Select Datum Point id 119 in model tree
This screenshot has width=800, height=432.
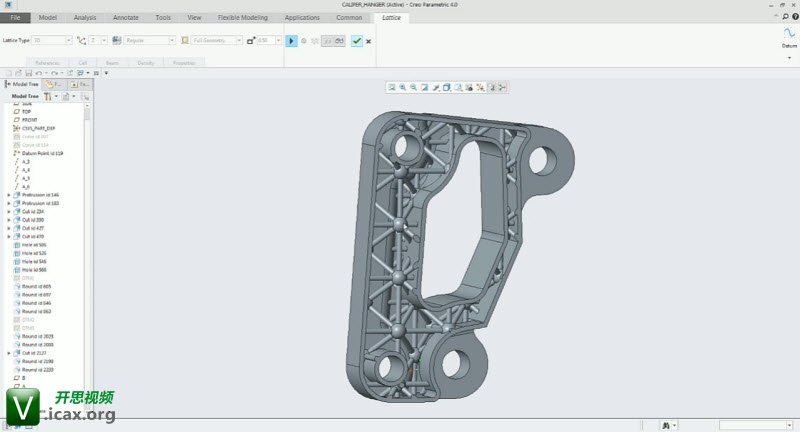coord(42,153)
